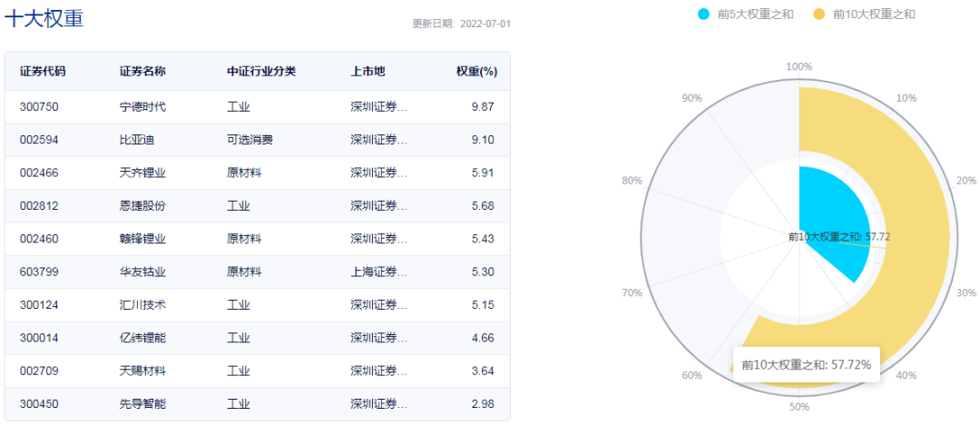Select the 赣锋锂业 name cell
980x426 pixels.
[x=142, y=239]
